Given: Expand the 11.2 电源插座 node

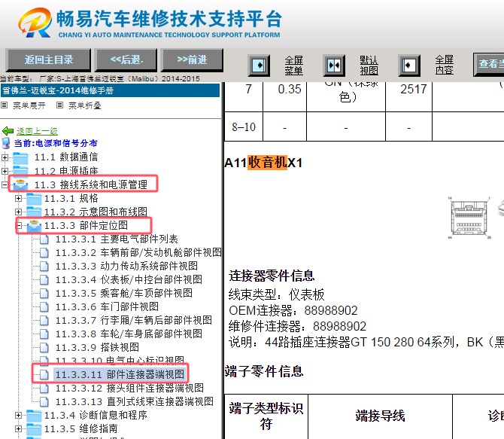Looking at the screenshot, I should 5,171.
